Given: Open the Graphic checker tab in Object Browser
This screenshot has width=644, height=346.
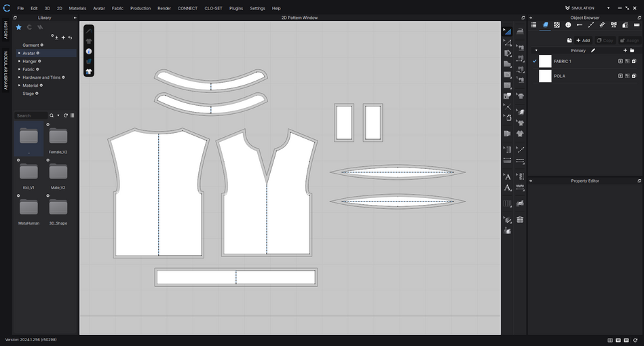Looking at the screenshot, I should (x=556, y=25).
